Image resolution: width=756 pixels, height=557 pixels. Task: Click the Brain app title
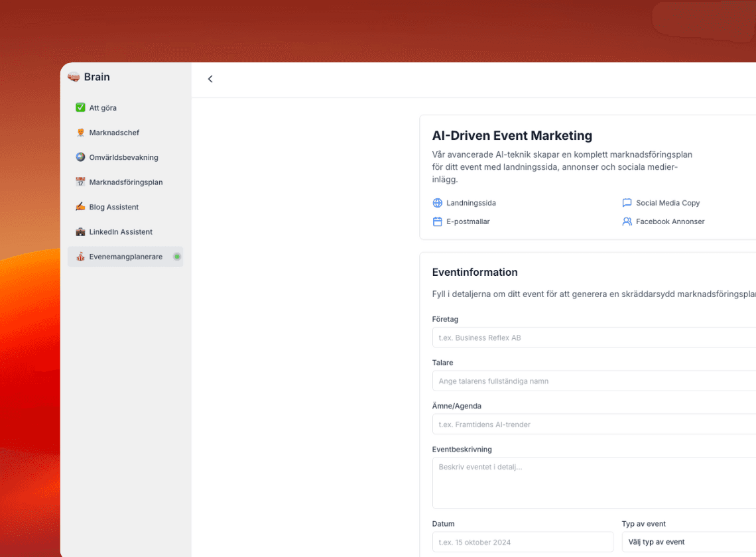point(97,77)
